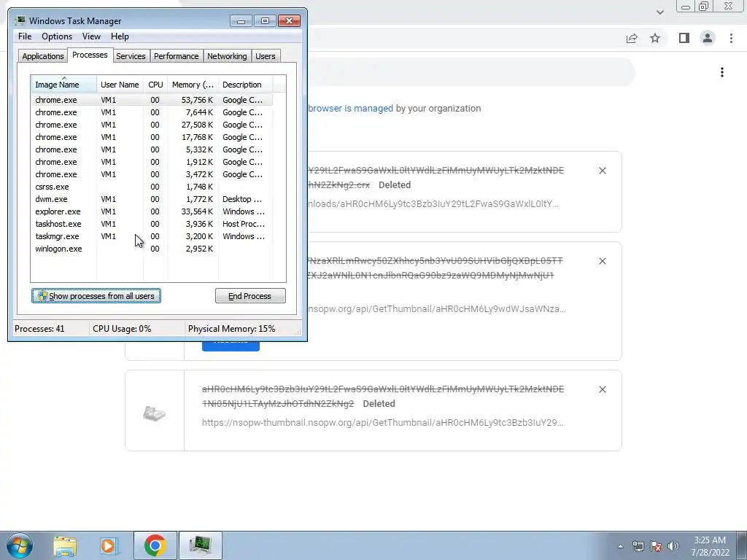Screen dimensions: 747x560
Task: Sort processes by CPU column
Action: (x=155, y=85)
